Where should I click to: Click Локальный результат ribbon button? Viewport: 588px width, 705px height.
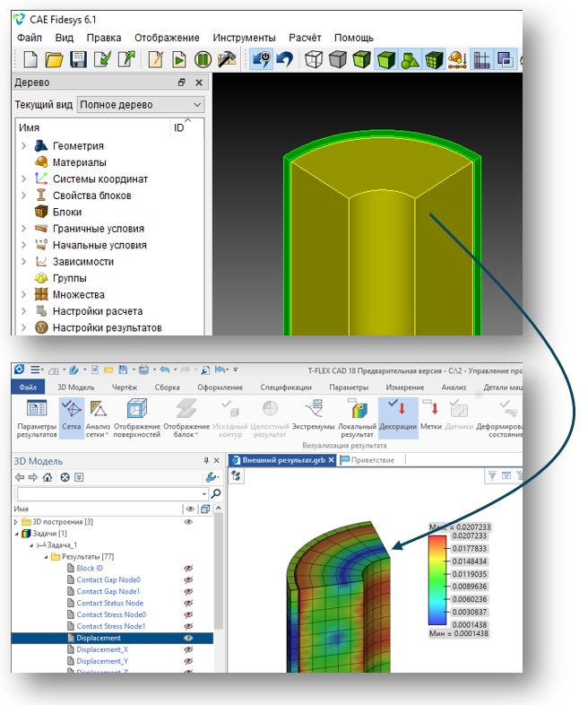click(357, 419)
